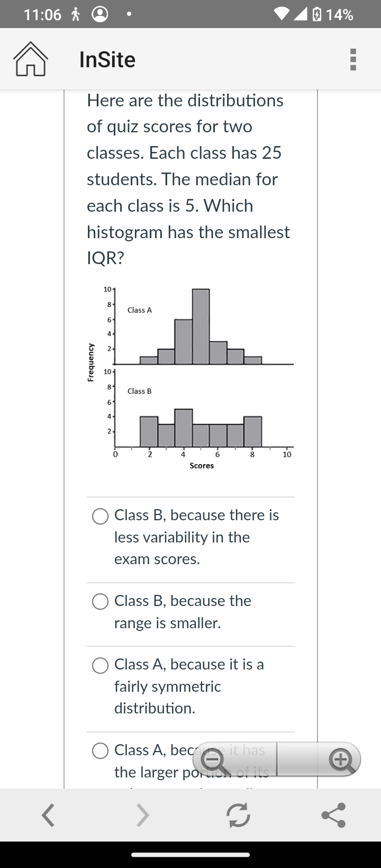Viewport: 381px width, 868px height.
Task: Tap the forward navigation arrow
Action: click(143, 815)
